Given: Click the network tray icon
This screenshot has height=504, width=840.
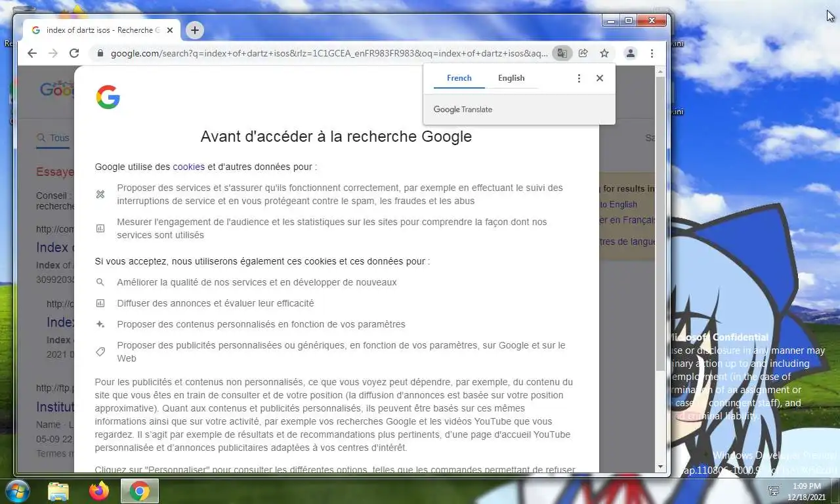Looking at the screenshot, I should pyautogui.click(x=774, y=491).
